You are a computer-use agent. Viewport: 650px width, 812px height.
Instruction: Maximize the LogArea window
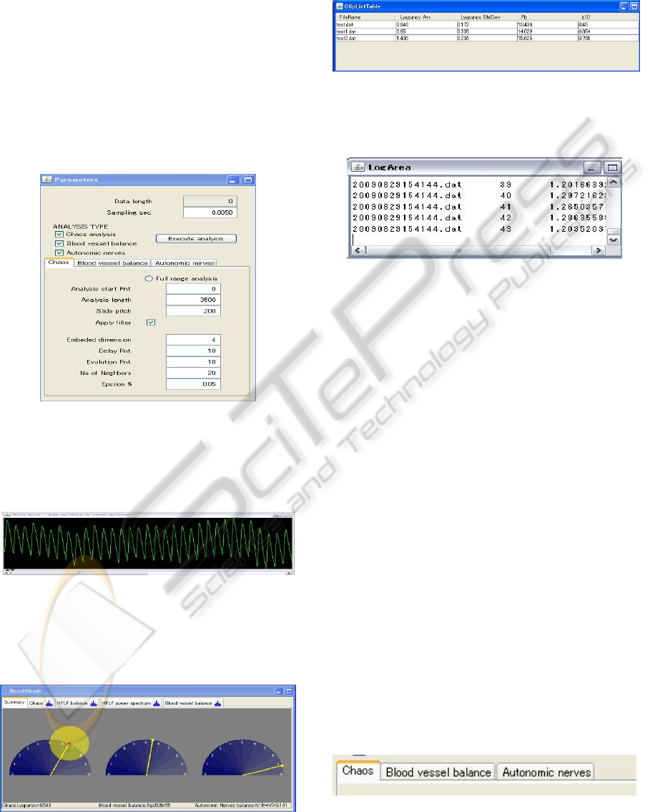click(x=611, y=167)
